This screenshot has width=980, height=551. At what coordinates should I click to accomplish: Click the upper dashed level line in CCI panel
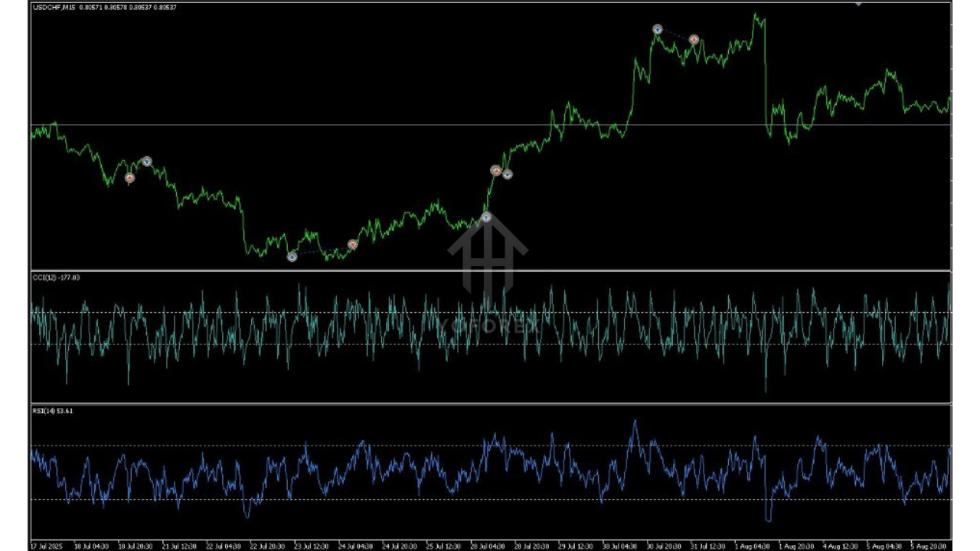pyautogui.click(x=230, y=312)
